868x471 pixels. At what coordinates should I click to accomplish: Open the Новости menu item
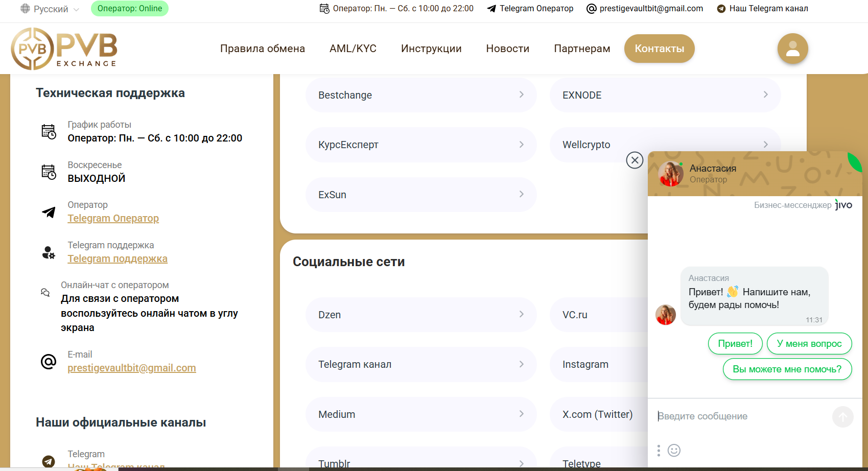(508, 49)
